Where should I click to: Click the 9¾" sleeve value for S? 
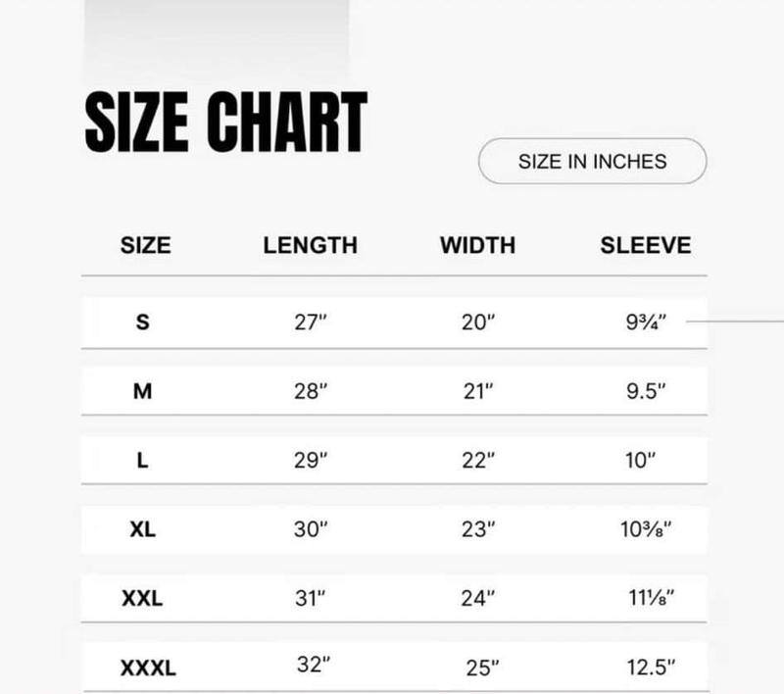pyautogui.click(x=646, y=322)
